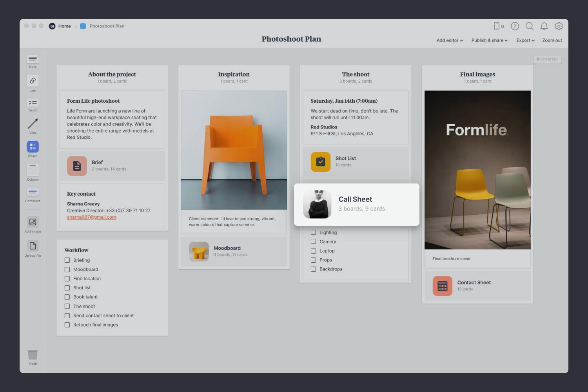This screenshot has height=392, width=588.
Task: Go to Home in the breadcrumb
Action: [64, 26]
